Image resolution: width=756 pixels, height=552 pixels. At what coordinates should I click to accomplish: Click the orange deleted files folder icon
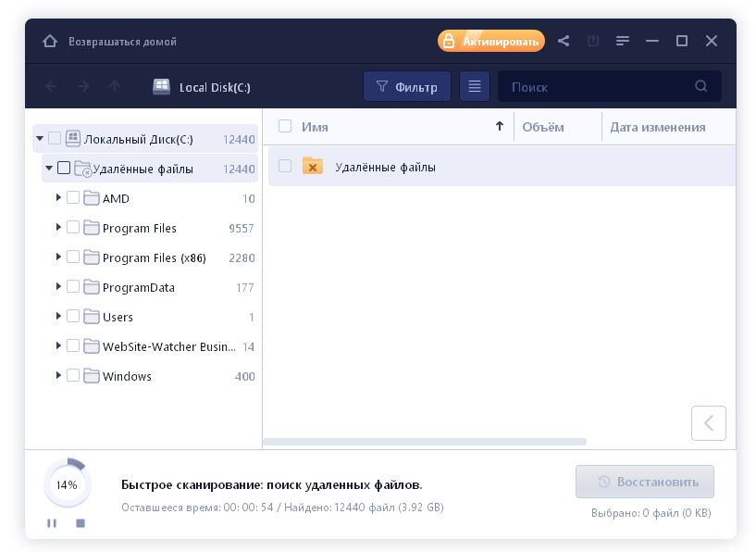coord(313,166)
